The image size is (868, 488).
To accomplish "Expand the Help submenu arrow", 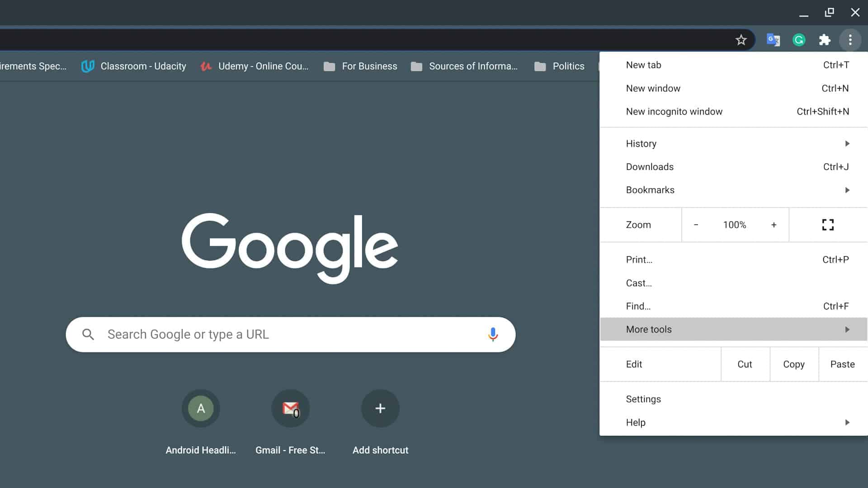I will point(847,422).
